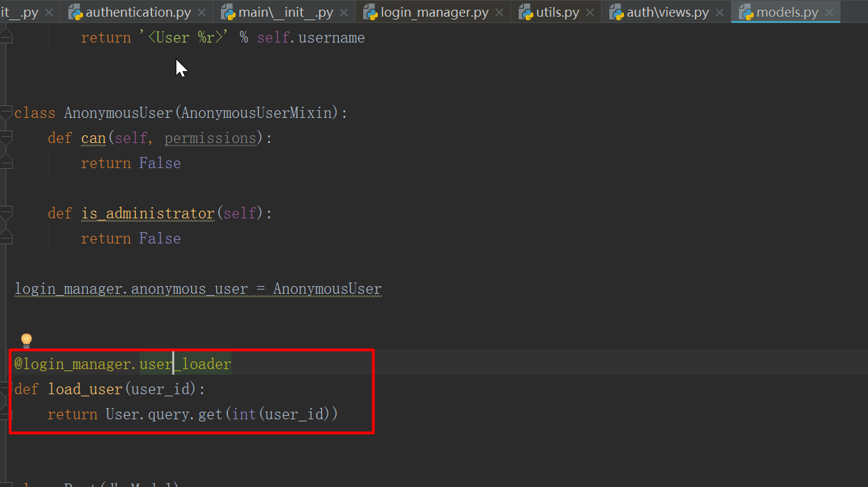Click the highlighted user_loader text
The height and width of the screenshot is (487, 868).
(185, 364)
